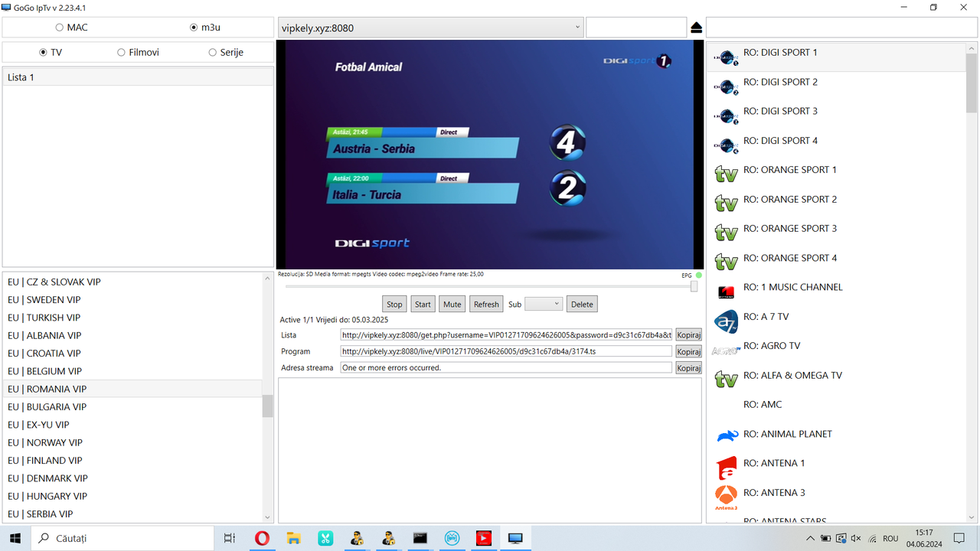Click the 1 MUSIC CHANNEL logo

pos(726,292)
